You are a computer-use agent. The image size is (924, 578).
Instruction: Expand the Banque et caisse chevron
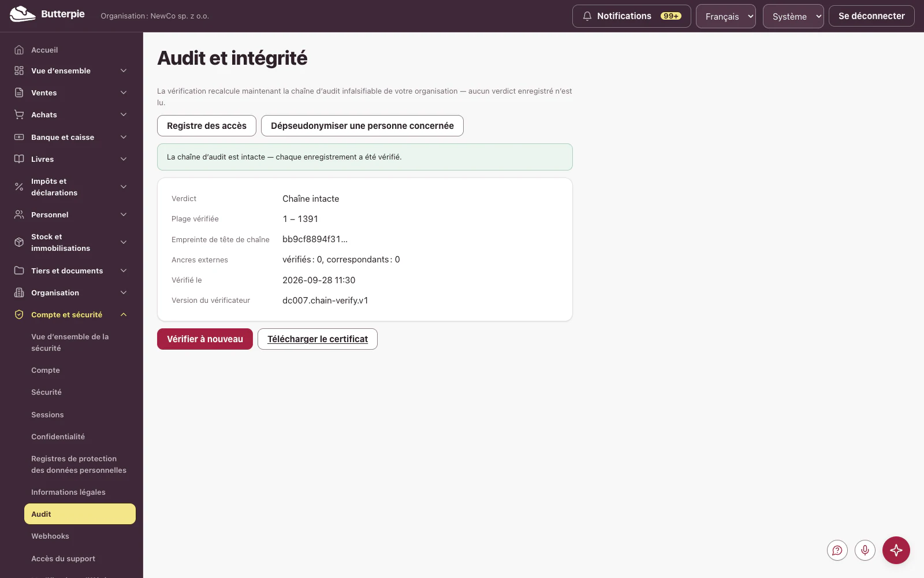[124, 137]
